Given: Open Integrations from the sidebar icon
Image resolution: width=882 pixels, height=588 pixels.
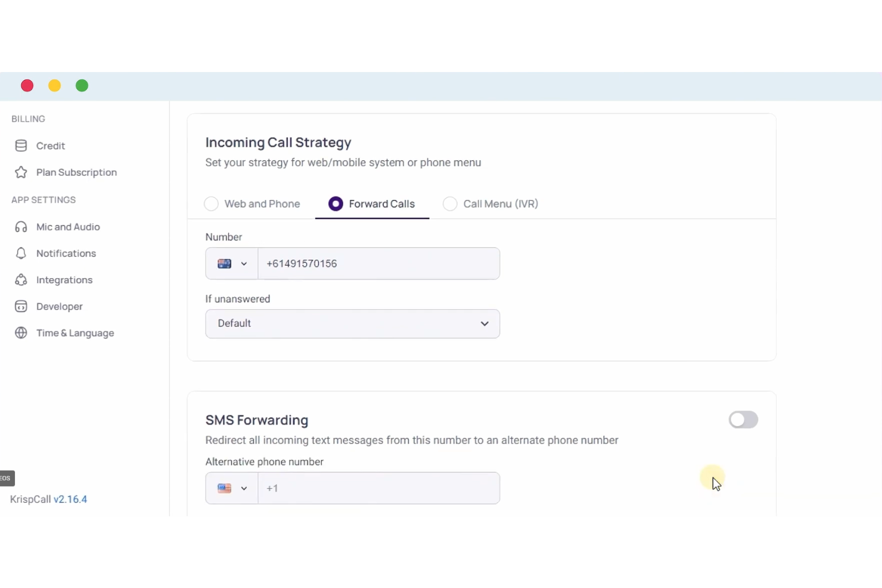Looking at the screenshot, I should (x=21, y=279).
